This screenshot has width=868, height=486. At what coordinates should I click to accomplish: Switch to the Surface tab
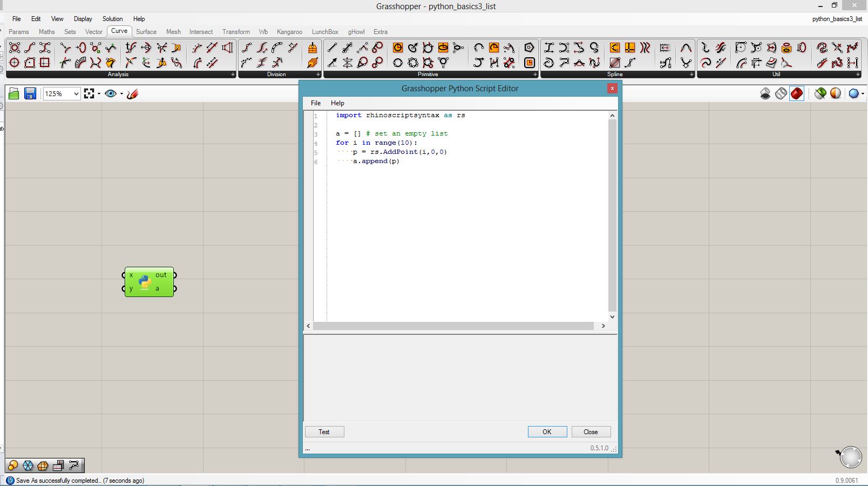pos(146,32)
